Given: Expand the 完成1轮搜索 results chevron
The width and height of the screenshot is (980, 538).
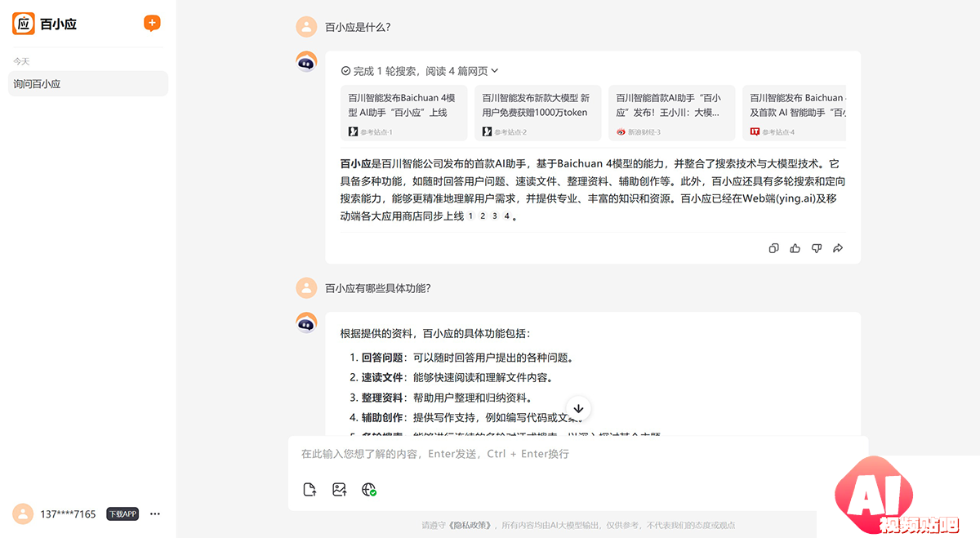Looking at the screenshot, I should pos(495,71).
